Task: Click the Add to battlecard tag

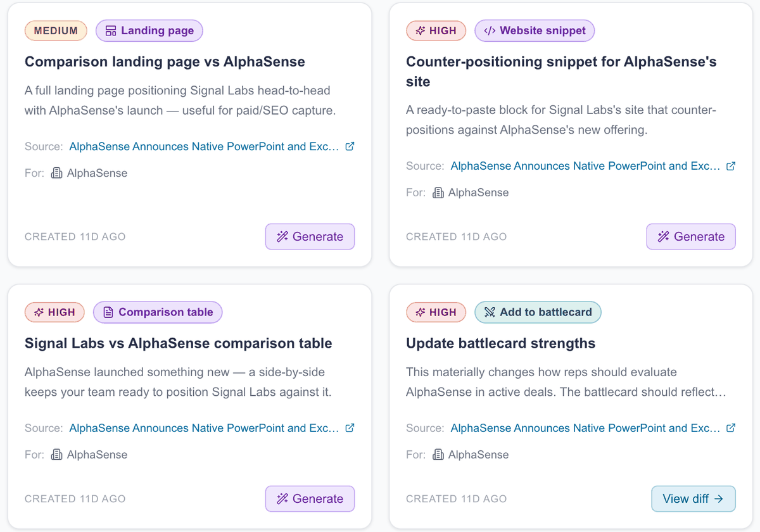Action: (x=538, y=312)
